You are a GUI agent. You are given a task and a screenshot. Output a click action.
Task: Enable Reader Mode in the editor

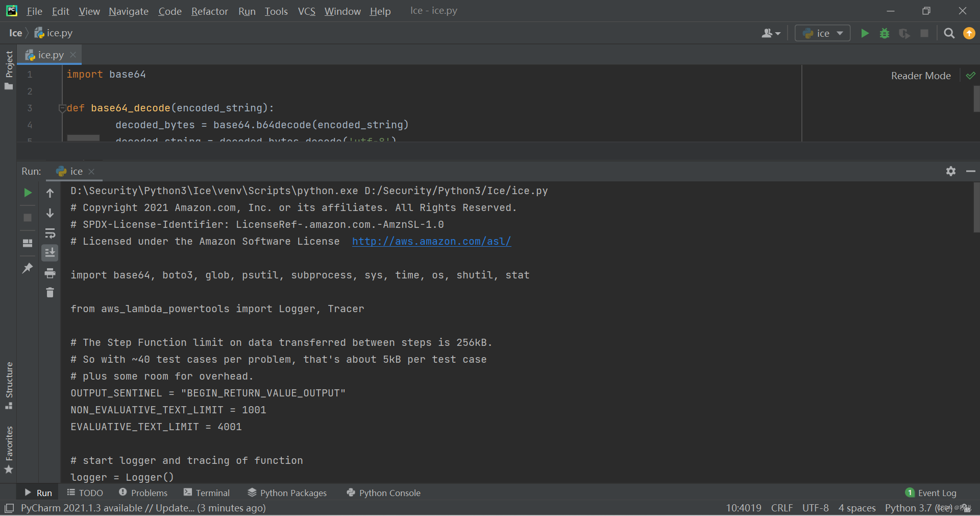pyautogui.click(x=921, y=76)
